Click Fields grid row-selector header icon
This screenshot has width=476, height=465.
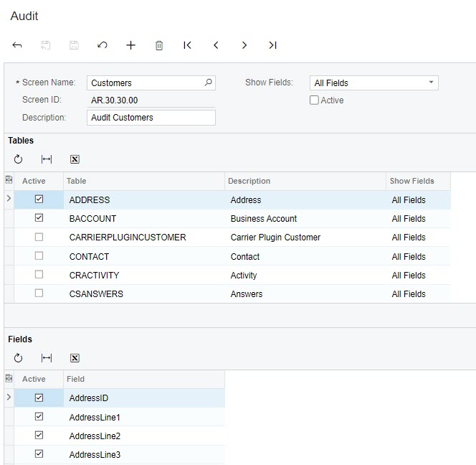[9, 378]
